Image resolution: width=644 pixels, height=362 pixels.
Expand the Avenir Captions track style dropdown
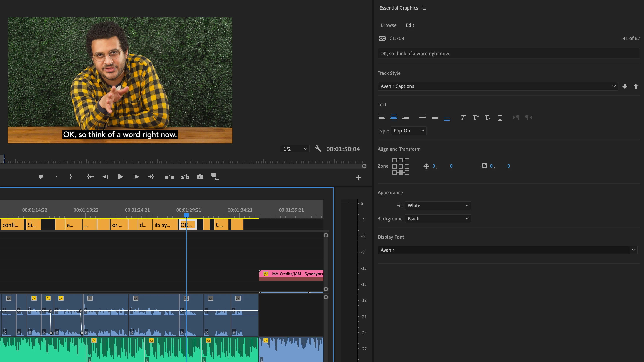(498, 86)
